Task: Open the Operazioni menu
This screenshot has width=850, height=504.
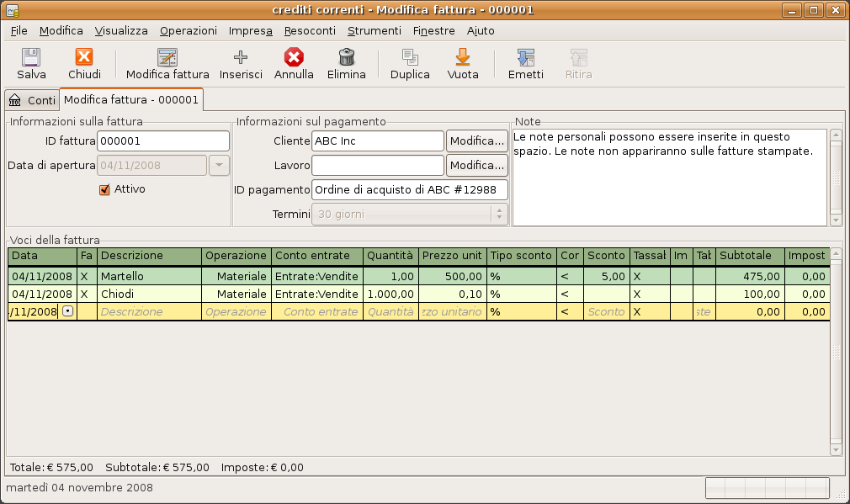Action: 189,31
